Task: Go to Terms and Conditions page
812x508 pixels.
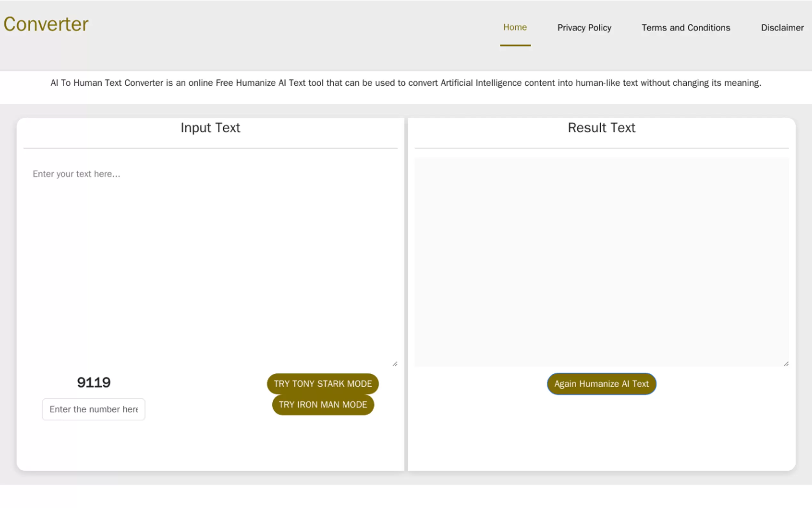Action: tap(686, 28)
